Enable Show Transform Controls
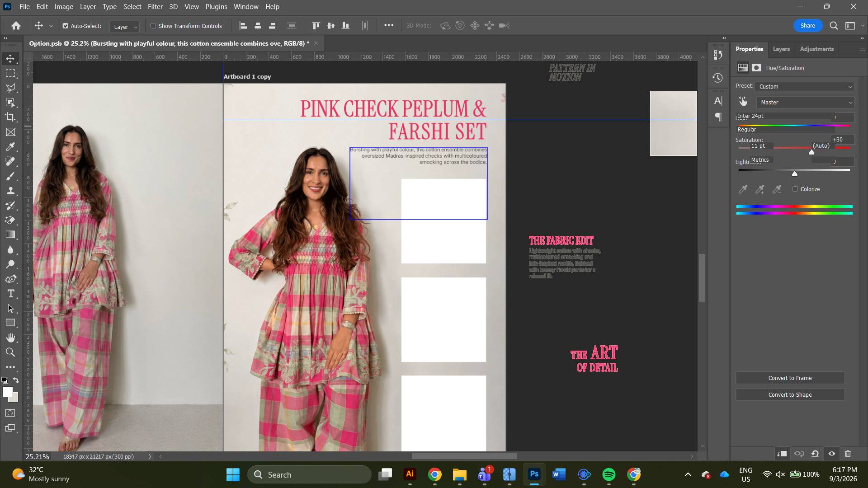 pyautogui.click(x=153, y=26)
